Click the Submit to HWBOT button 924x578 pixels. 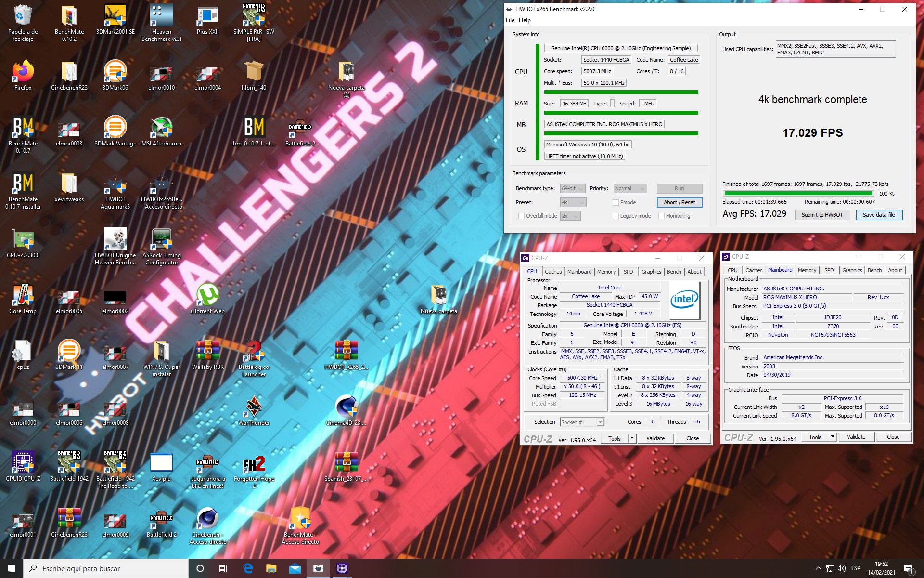coord(822,215)
